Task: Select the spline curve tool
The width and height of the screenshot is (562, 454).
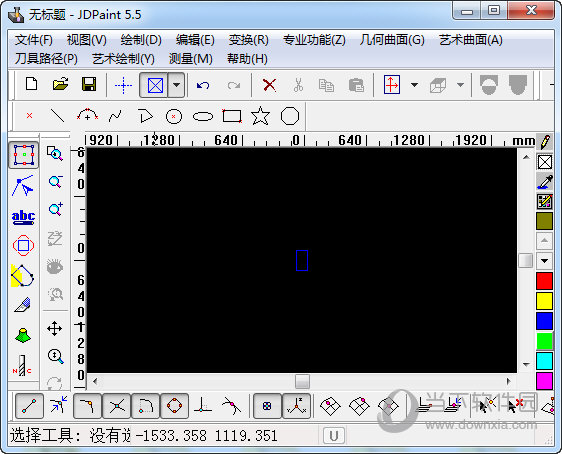Action: (115, 116)
